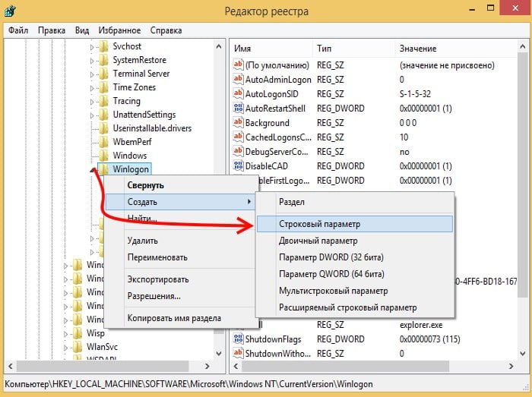This screenshot has width=532, height=397.
Task: Expand the Tracing key arrow
Action: pos(93,102)
